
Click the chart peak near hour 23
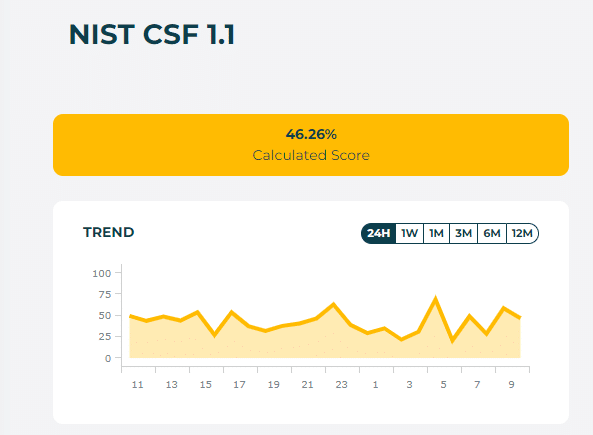[x=334, y=304]
